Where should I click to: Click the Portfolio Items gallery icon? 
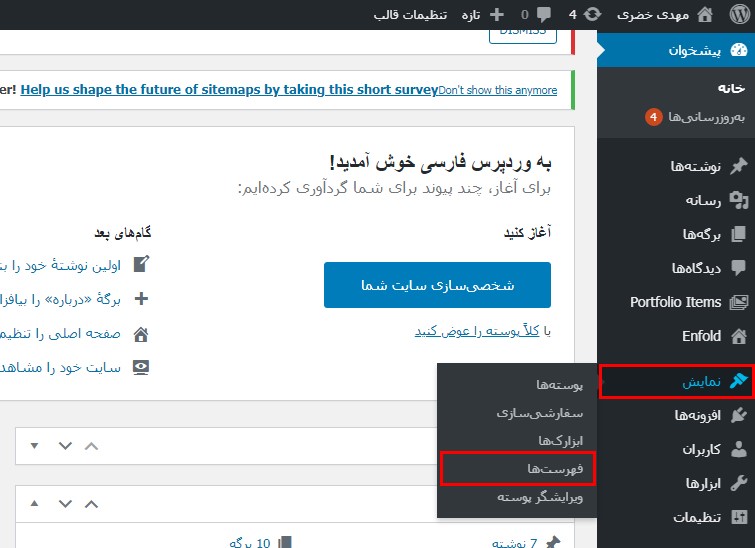coord(739,302)
